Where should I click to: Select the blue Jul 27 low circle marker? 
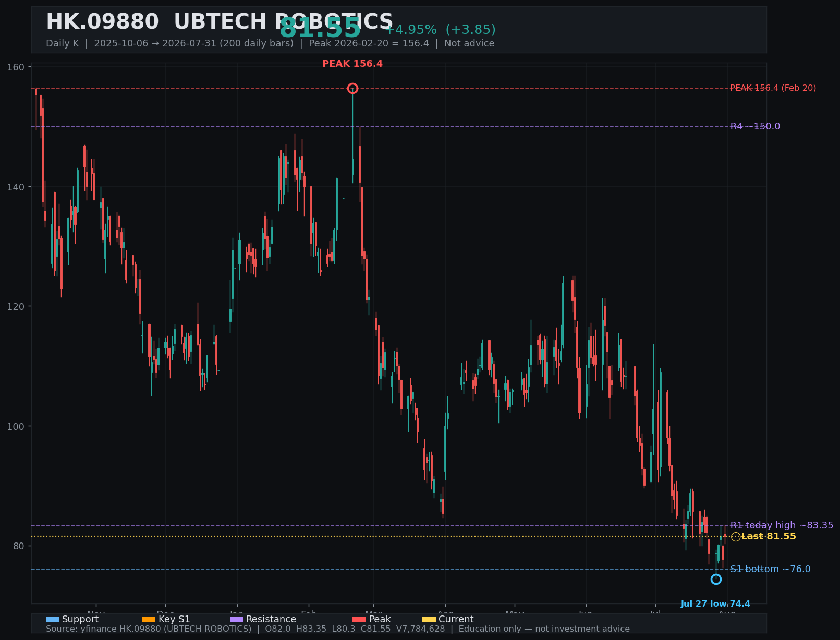(716, 579)
